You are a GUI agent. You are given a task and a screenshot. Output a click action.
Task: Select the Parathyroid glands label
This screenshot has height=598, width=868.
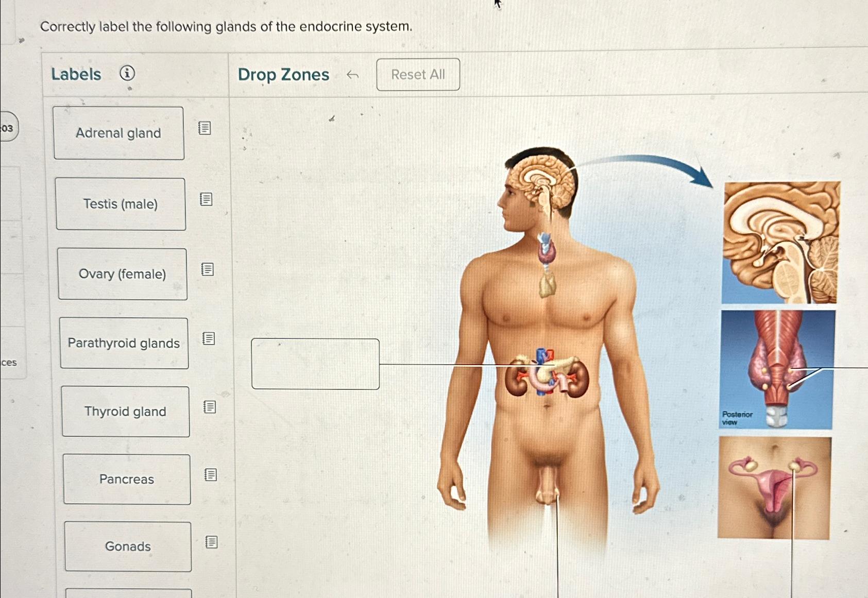[x=124, y=343]
